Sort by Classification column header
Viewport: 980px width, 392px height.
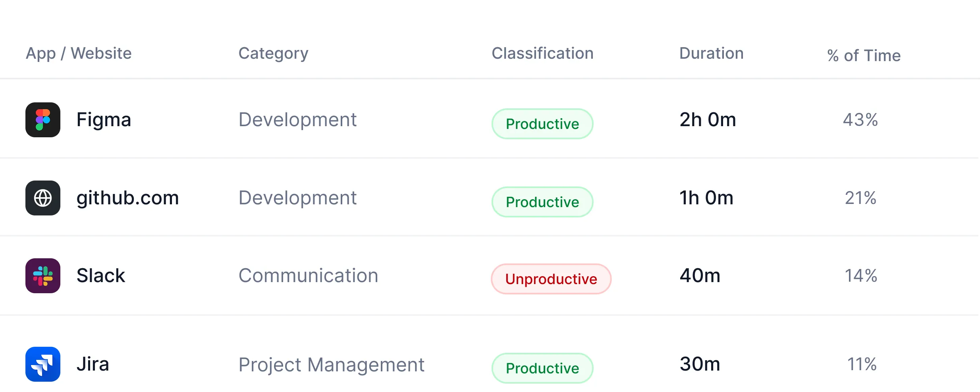click(x=542, y=53)
